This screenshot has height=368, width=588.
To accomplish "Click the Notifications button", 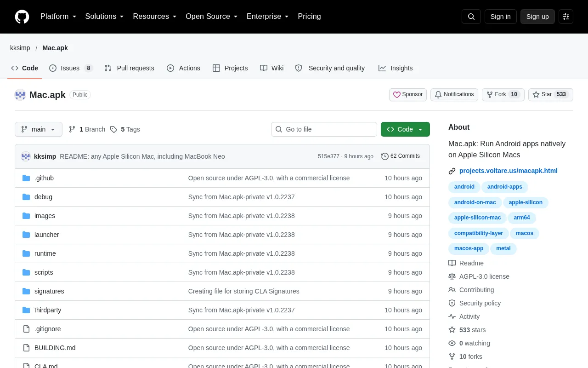I will [454, 95].
